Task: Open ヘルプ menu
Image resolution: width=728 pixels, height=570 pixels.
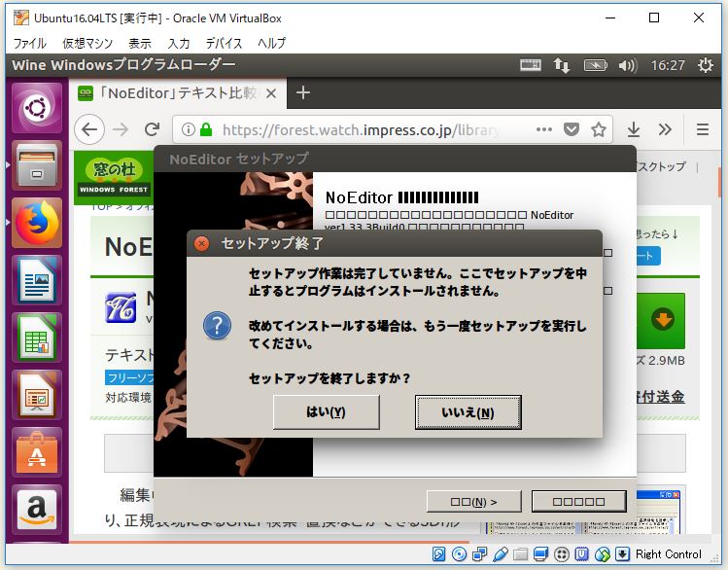Action: pos(271,43)
